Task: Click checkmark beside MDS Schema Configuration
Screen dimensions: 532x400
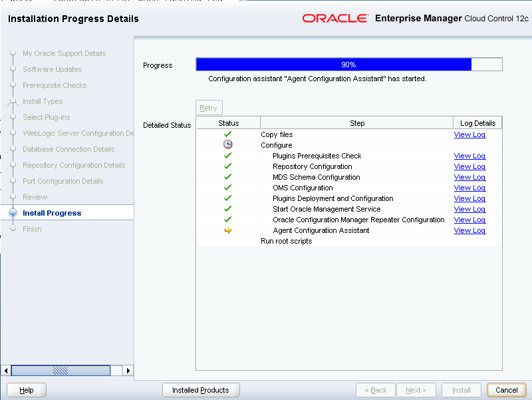Action: (227, 176)
